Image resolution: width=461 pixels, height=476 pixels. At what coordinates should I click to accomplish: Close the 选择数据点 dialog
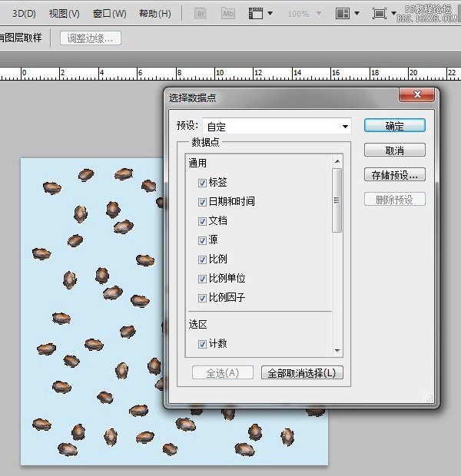pyautogui.click(x=417, y=94)
